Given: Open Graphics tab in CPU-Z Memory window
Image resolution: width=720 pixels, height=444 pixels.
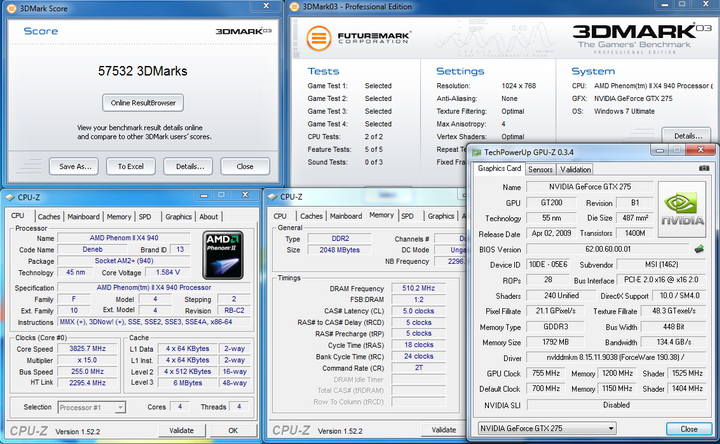Looking at the screenshot, I should [441, 216].
